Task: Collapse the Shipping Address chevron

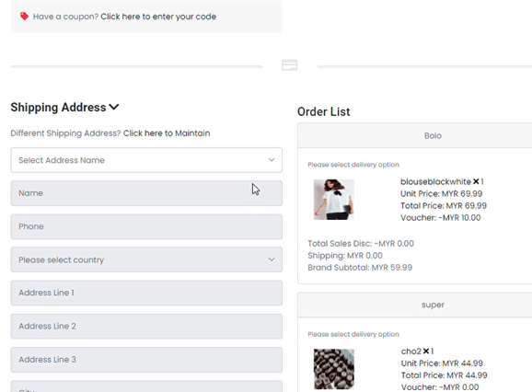Action: 114,107
